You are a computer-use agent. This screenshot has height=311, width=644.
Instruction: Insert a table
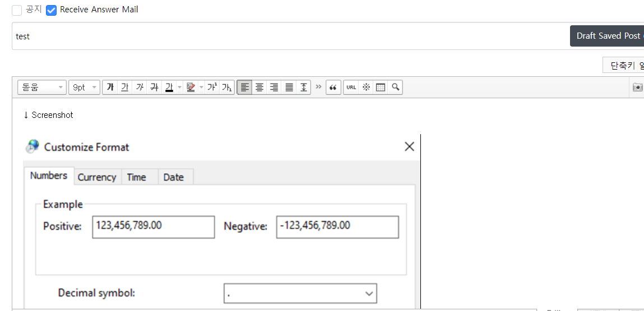point(381,87)
